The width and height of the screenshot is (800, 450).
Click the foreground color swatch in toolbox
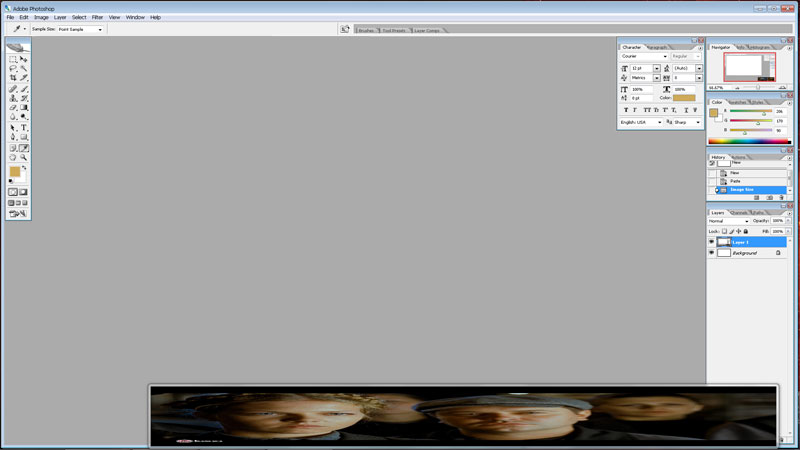[x=15, y=172]
